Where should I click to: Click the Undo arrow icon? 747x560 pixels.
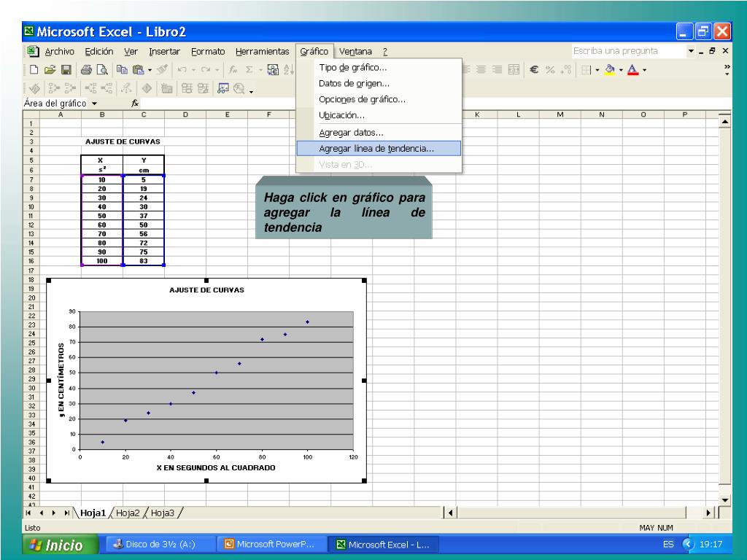coord(182,70)
